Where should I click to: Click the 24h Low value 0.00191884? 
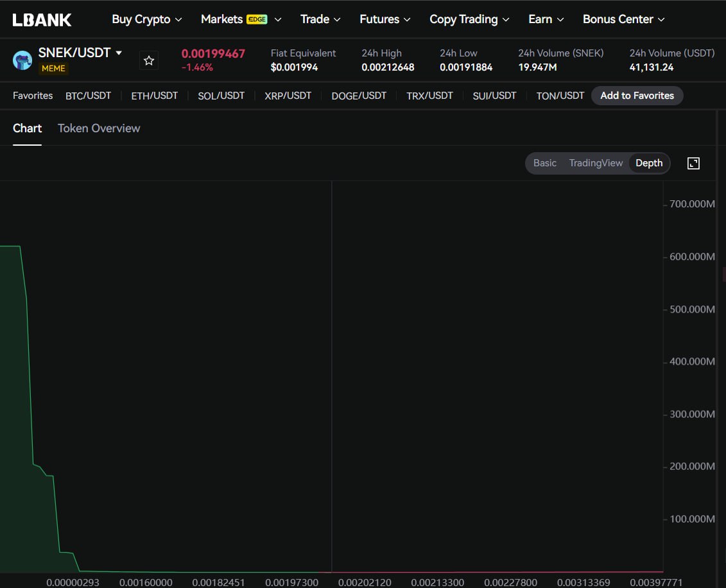[466, 67]
